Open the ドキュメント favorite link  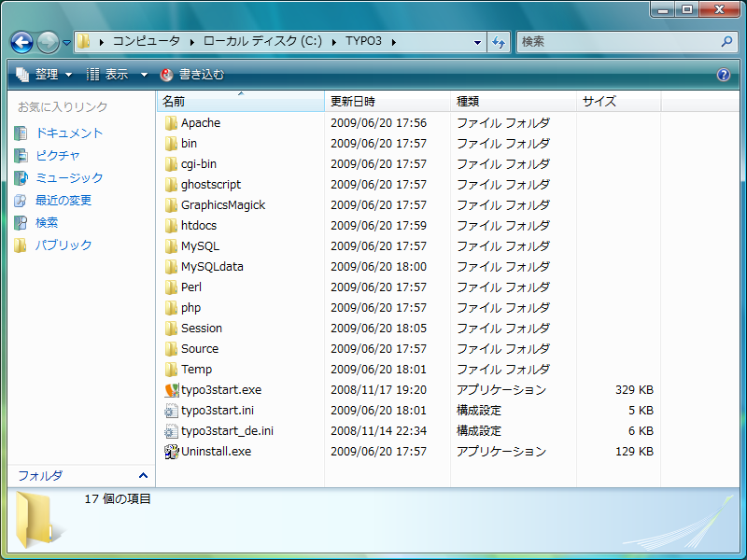pos(69,133)
